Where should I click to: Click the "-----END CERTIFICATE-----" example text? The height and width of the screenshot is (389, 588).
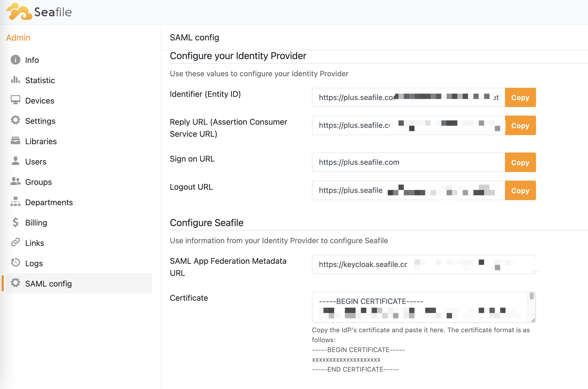355,369
